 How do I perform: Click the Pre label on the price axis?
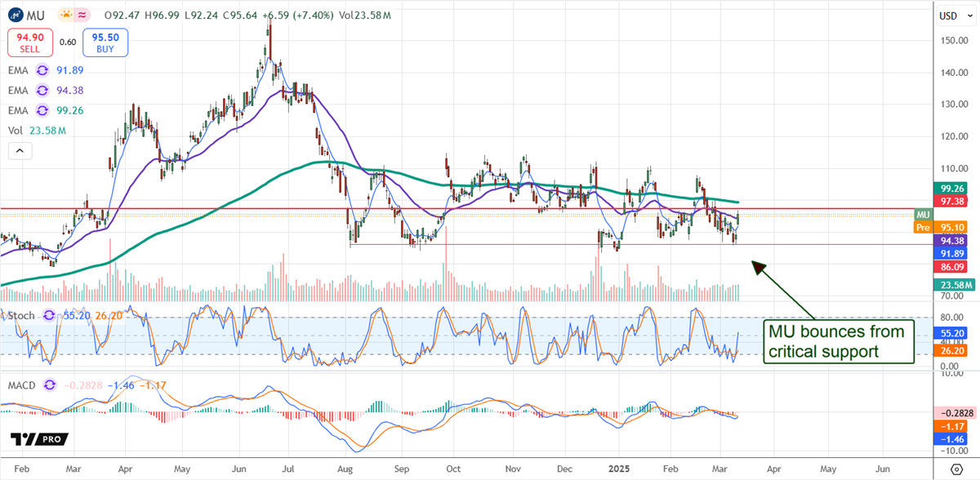pyautogui.click(x=923, y=227)
